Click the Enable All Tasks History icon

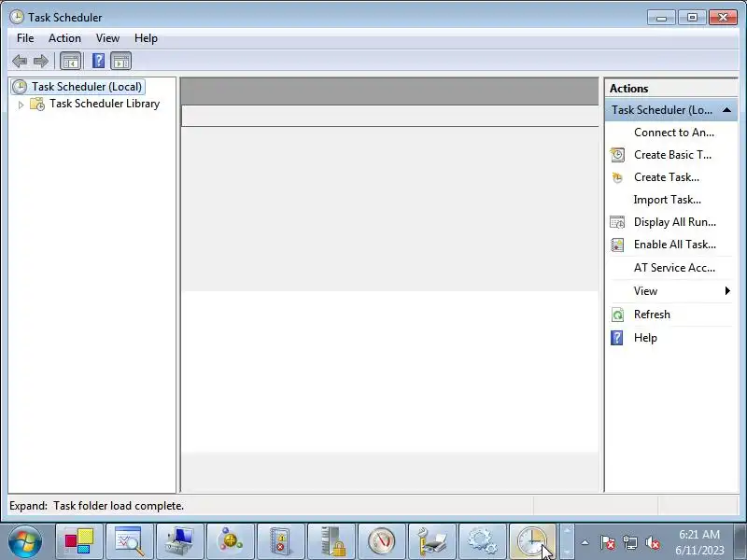[x=617, y=245]
